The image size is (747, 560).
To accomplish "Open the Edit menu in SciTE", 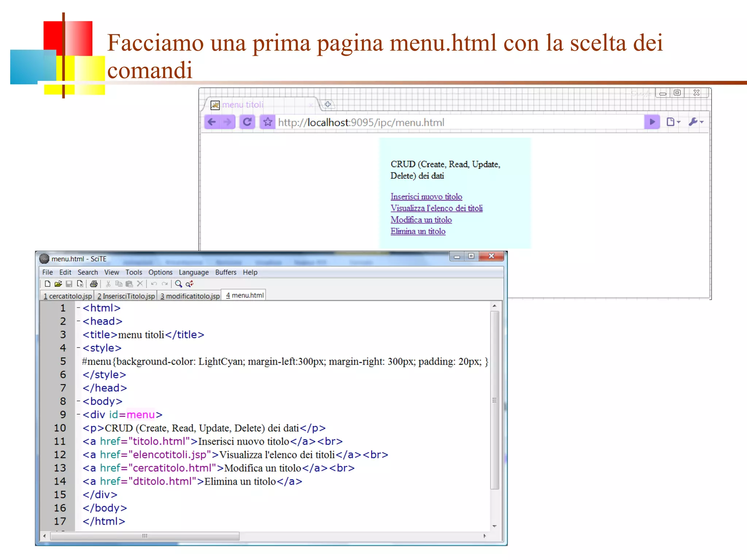I will point(65,272).
